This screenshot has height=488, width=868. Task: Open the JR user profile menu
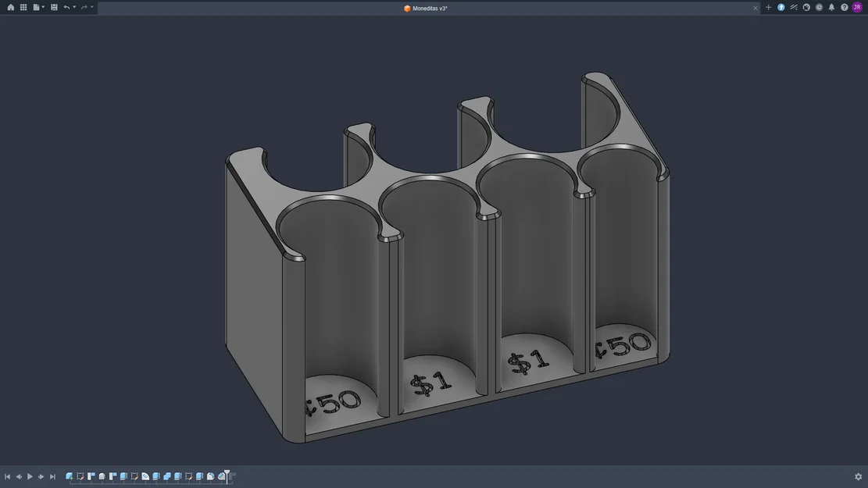857,8
